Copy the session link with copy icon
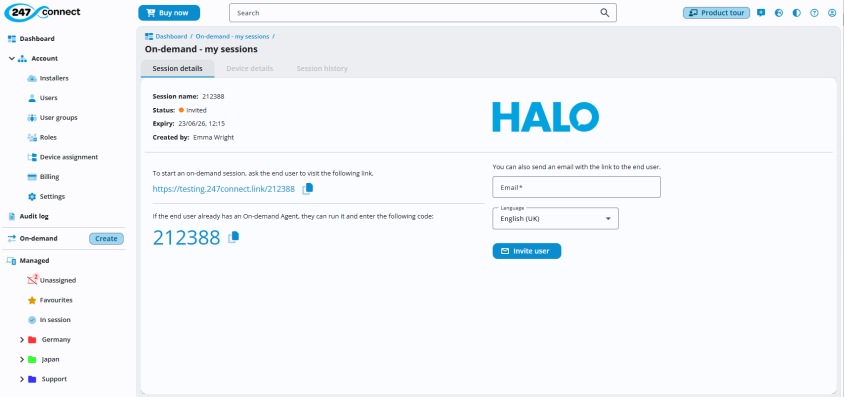The height and width of the screenshot is (397, 844). click(307, 189)
